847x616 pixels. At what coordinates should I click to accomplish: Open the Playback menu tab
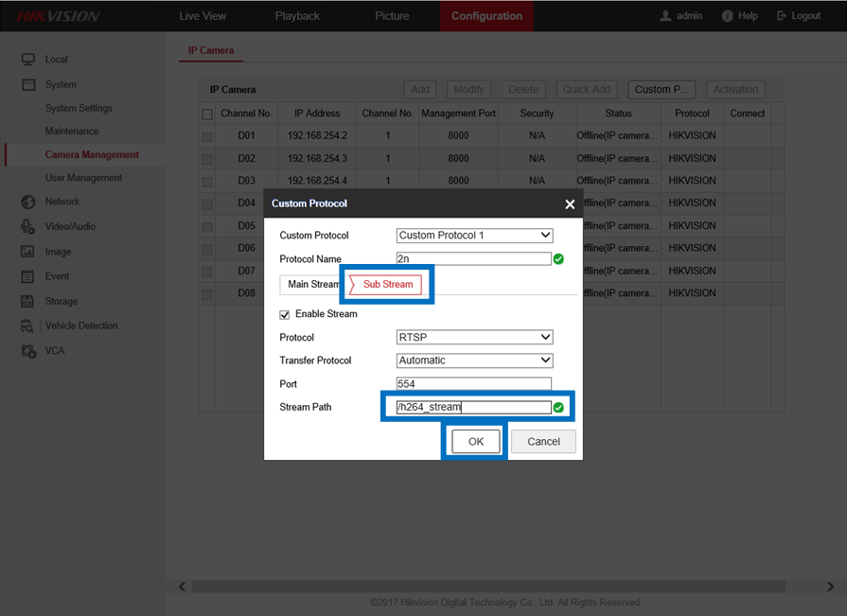coord(297,16)
